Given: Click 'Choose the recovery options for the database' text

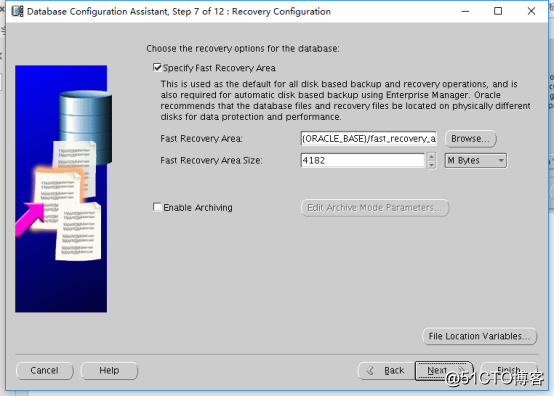Looking at the screenshot, I should click(x=243, y=48).
